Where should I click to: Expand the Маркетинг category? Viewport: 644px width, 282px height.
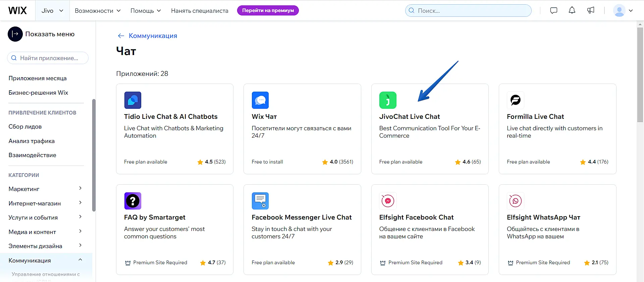click(x=45, y=189)
